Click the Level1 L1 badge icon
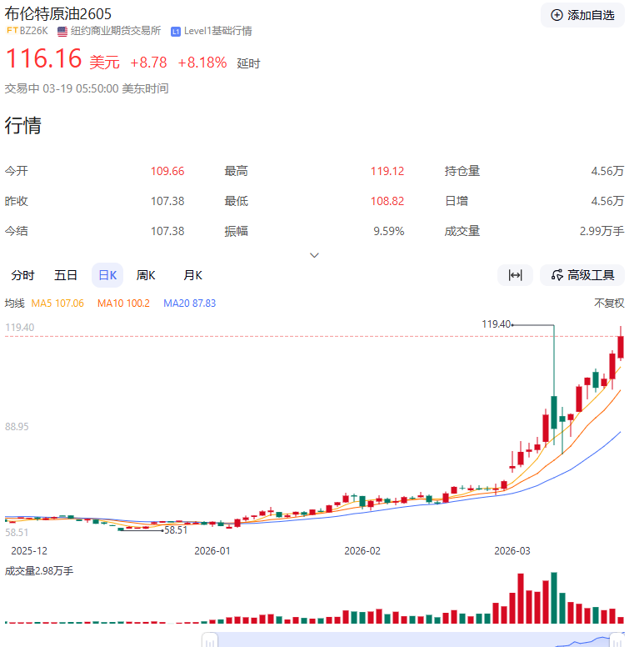 point(176,32)
